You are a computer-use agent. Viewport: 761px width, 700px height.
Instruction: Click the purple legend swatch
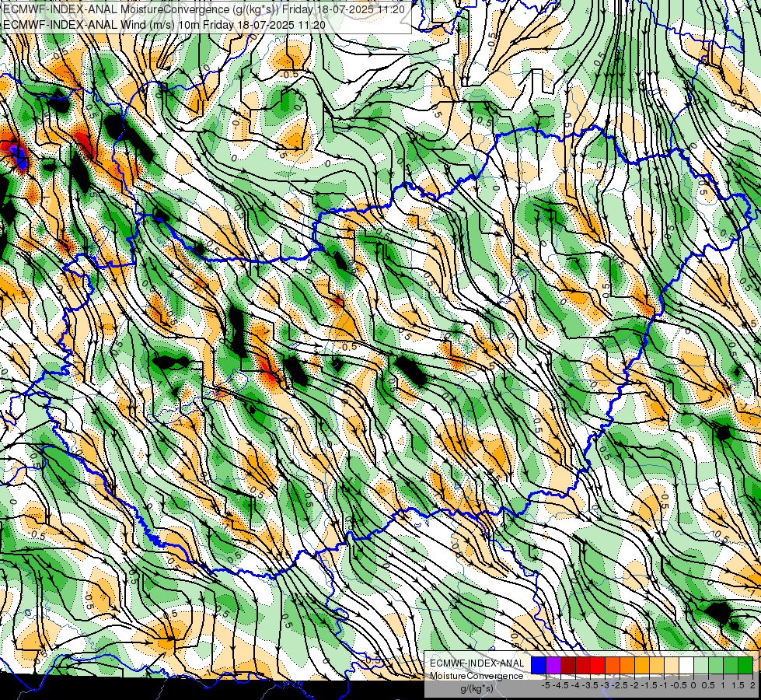pyautogui.click(x=553, y=666)
